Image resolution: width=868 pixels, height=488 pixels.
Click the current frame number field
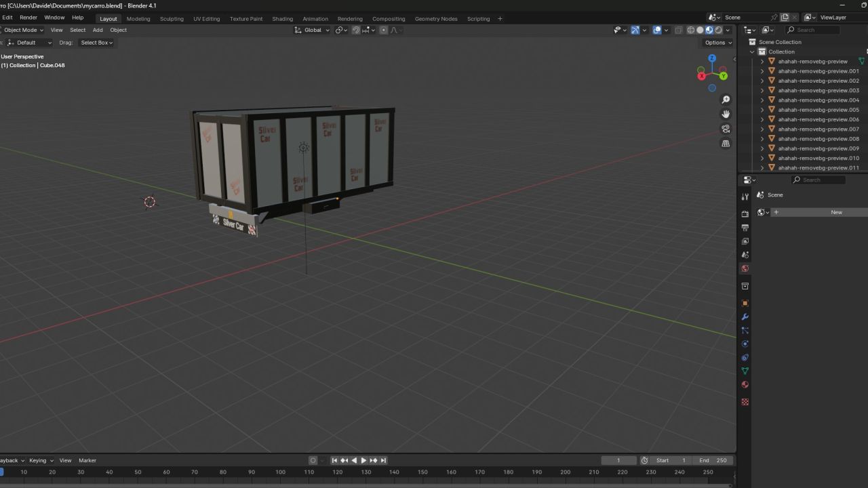[x=618, y=460]
